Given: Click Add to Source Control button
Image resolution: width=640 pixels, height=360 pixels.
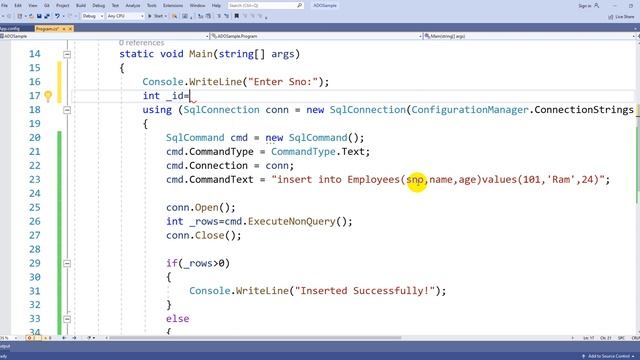Looking at the screenshot, I should coord(608,356).
